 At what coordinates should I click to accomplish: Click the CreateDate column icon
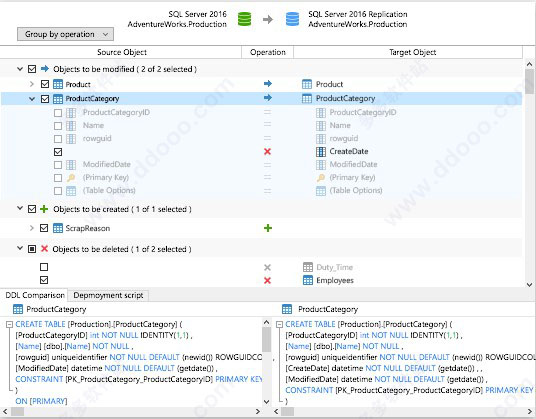point(321,152)
